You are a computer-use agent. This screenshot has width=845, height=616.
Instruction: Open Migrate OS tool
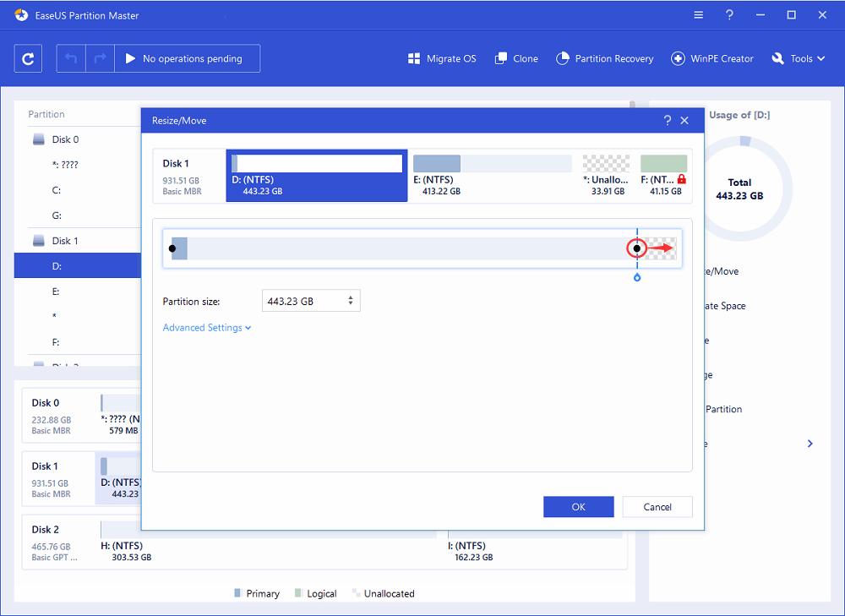tap(442, 59)
